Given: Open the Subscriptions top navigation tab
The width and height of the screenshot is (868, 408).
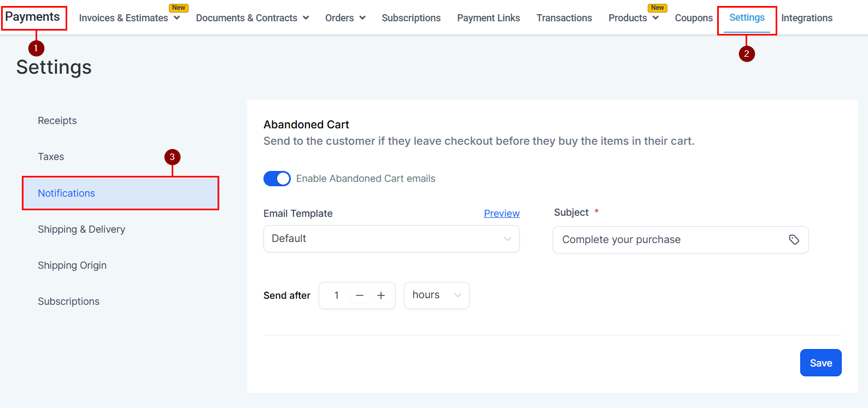Looking at the screenshot, I should 411,18.
